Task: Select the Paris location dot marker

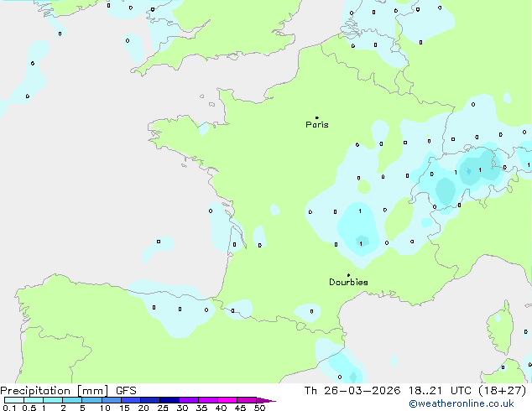Action: (x=317, y=117)
